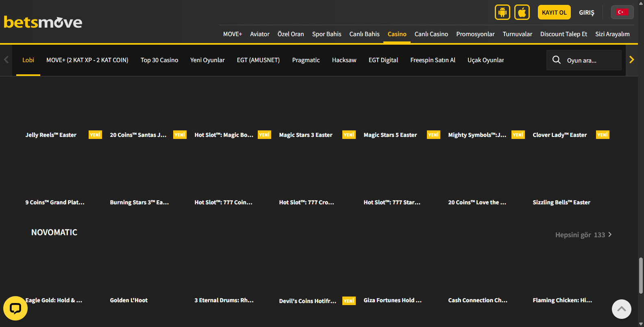
Task: Switch to Top 30 Casino tab
Action: click(159, 60)
